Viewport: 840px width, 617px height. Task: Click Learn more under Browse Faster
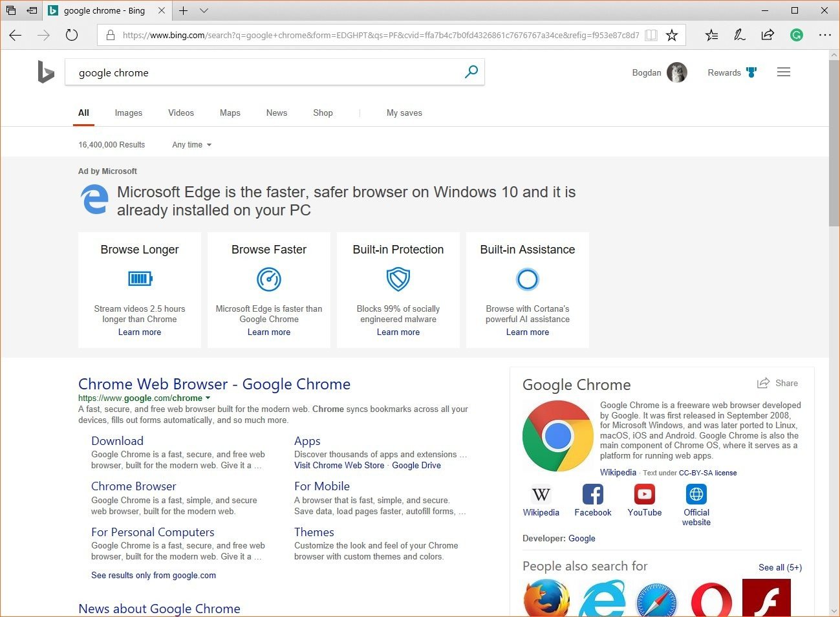click(269, 332)
